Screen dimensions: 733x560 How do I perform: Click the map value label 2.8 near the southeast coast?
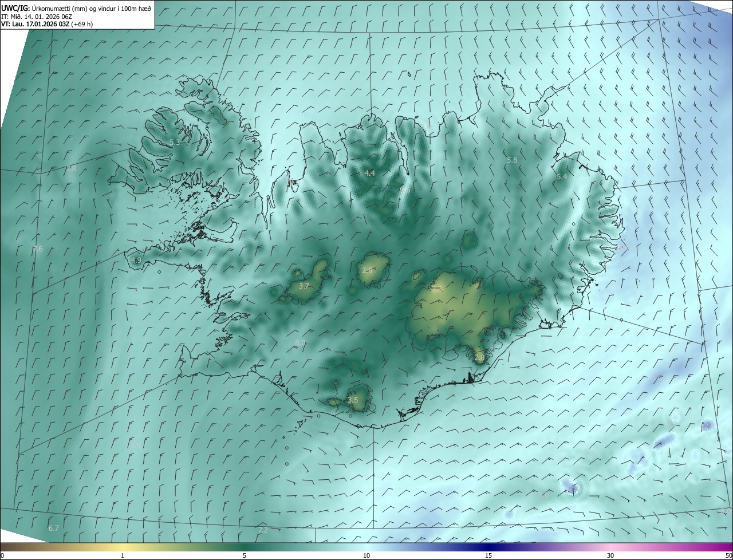point(479,358)
